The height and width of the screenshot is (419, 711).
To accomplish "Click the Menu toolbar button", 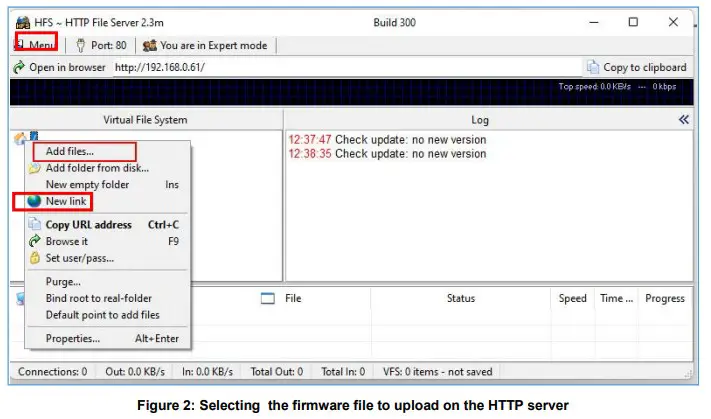I will tap(35, 45).
